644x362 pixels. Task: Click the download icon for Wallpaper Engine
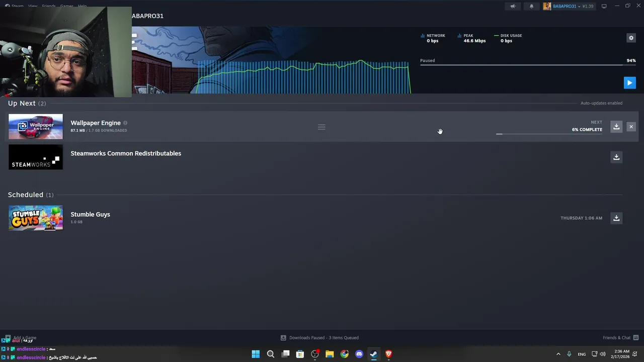click(x=616, y=127)
